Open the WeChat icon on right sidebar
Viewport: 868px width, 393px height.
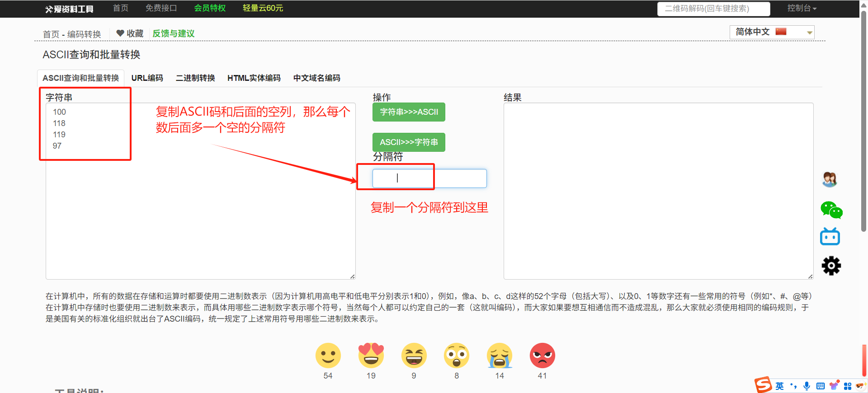(831, 210)
